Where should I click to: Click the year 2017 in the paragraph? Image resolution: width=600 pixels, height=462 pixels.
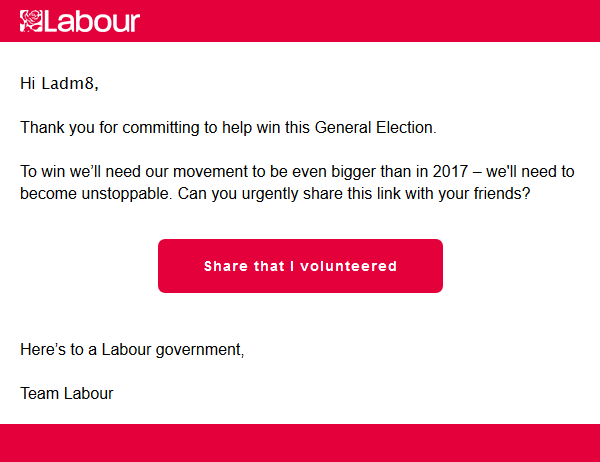(450, 171)
